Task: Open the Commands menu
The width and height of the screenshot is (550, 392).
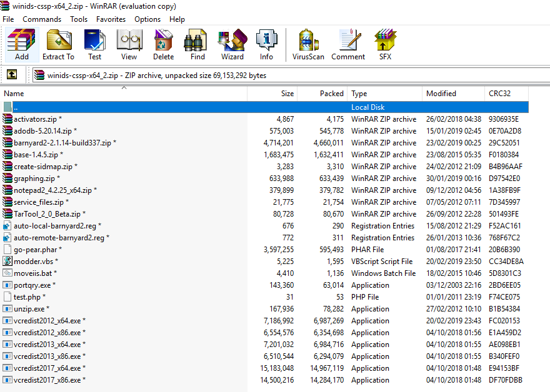Action: pos(41,19)
